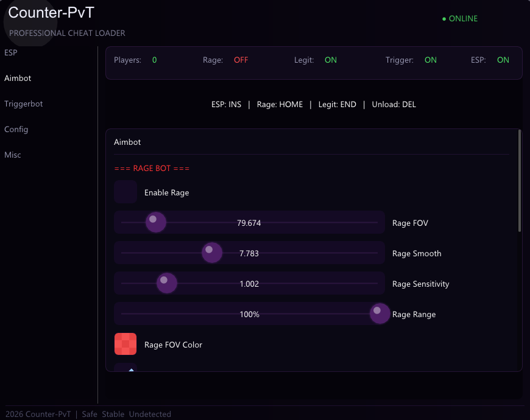Image resolution: width=530 pixels, height=420 pixels.
Task: Click the Rage Range slider knob
Action: click(380, 313)
